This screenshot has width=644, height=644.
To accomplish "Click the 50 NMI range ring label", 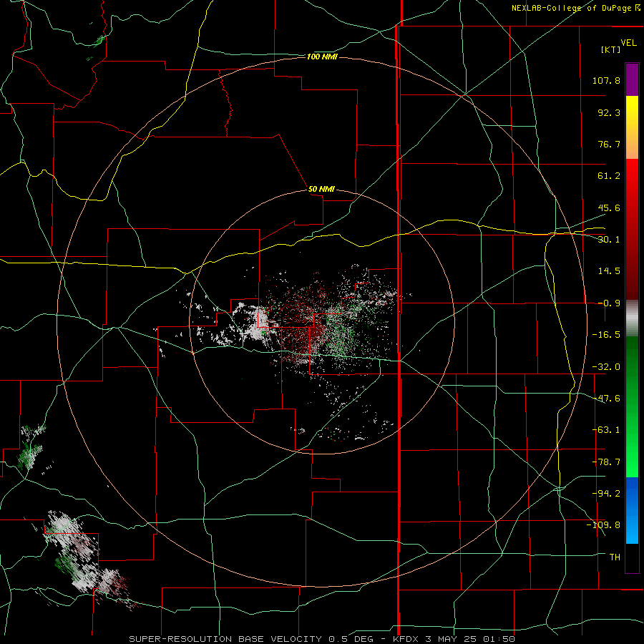I will click(x=321, y=189).
